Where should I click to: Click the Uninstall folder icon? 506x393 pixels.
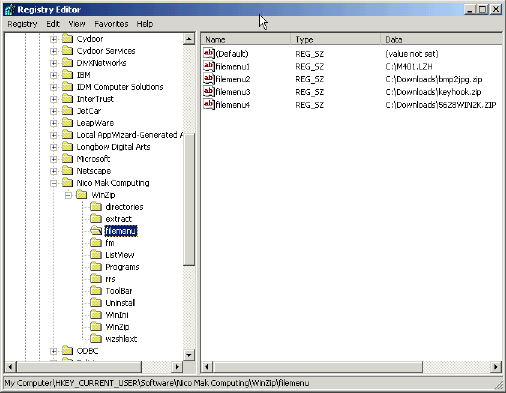96,303
